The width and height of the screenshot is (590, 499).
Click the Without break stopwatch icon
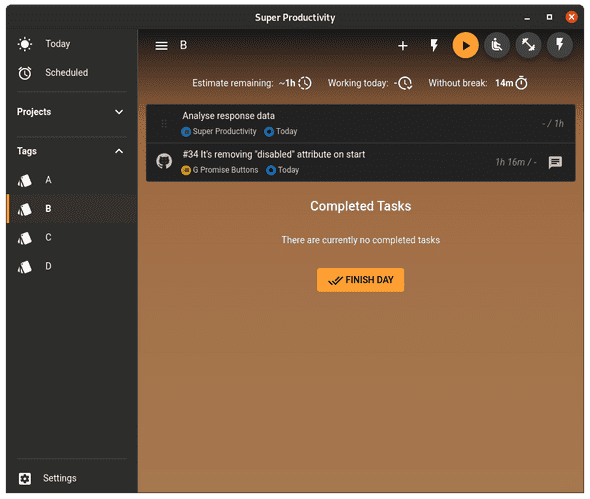pos(522,83)
